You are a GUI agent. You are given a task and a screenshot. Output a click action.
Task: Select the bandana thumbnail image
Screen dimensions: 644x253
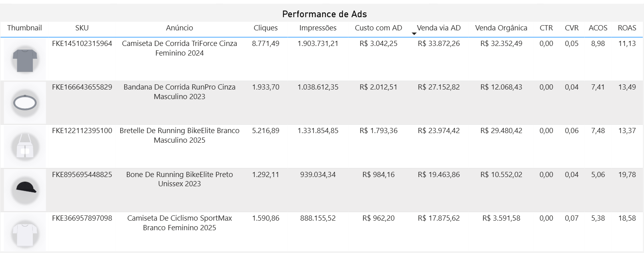(x=25, y=102)
